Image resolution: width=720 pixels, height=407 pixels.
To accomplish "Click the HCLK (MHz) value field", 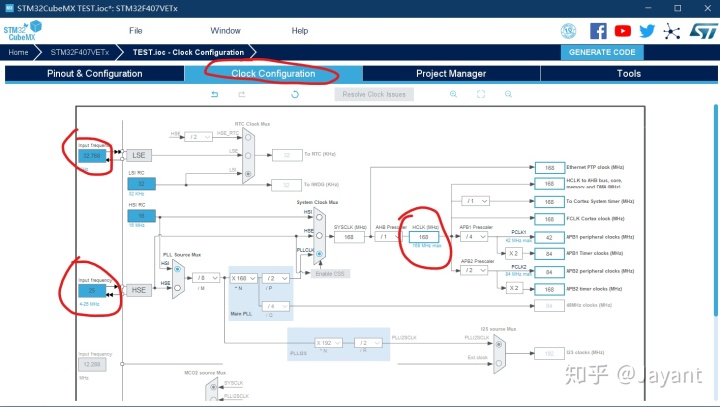I will [423, 237].
